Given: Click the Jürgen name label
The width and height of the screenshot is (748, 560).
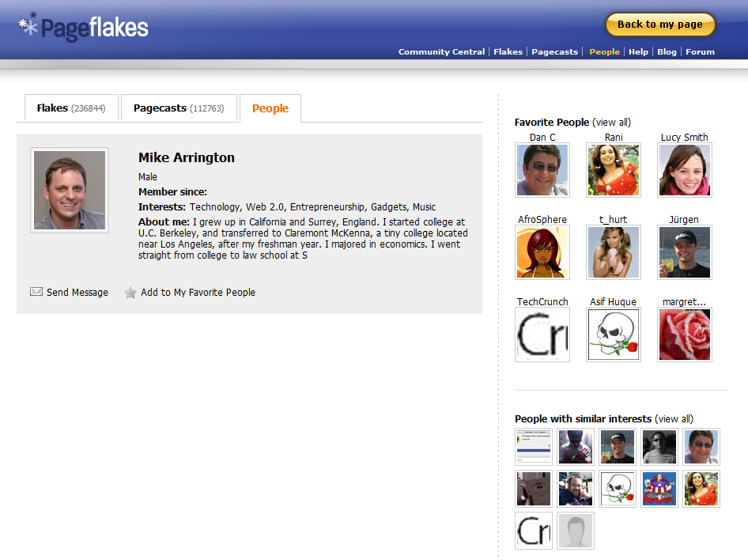Looking at the screenshot, I should 684,219.
